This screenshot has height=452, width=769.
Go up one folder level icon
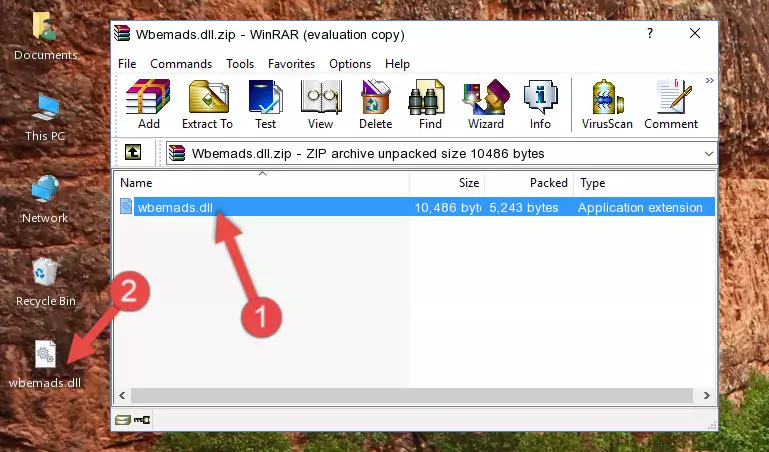point(133,152)
